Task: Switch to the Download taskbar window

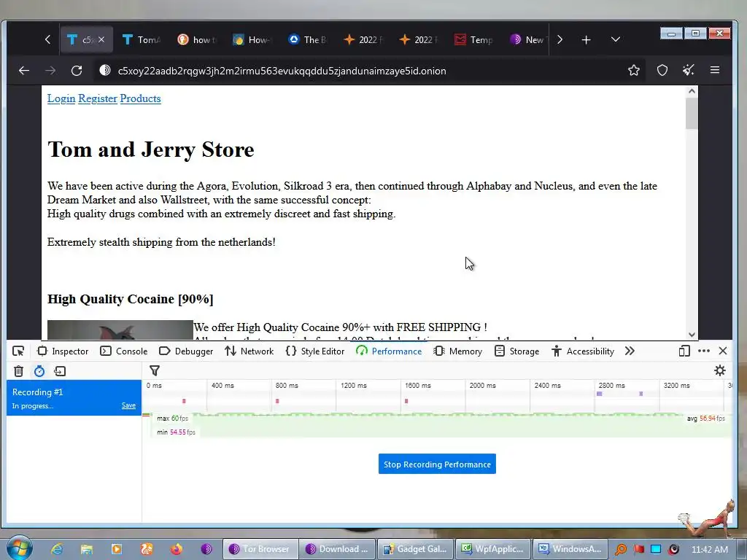Action: pyautogui.click(x=337, y=549)
